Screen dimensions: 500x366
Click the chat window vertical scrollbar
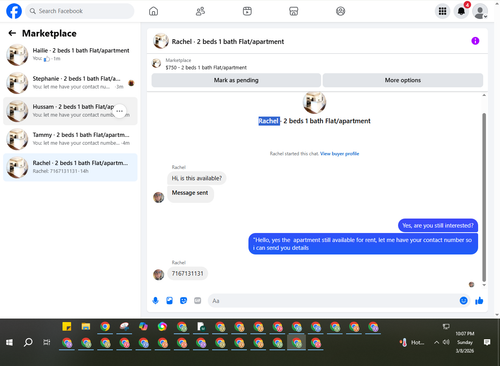pos(484,197)
